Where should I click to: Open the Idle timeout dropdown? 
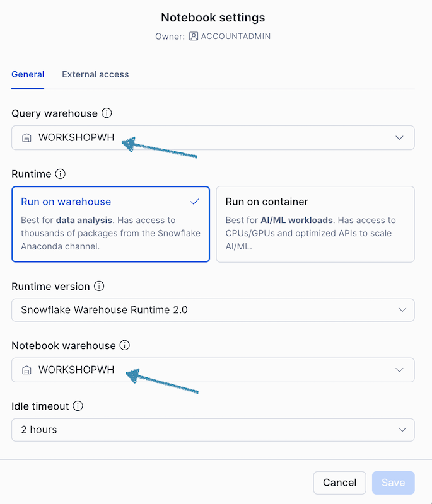pyautogui.click(x=213, y=430)
